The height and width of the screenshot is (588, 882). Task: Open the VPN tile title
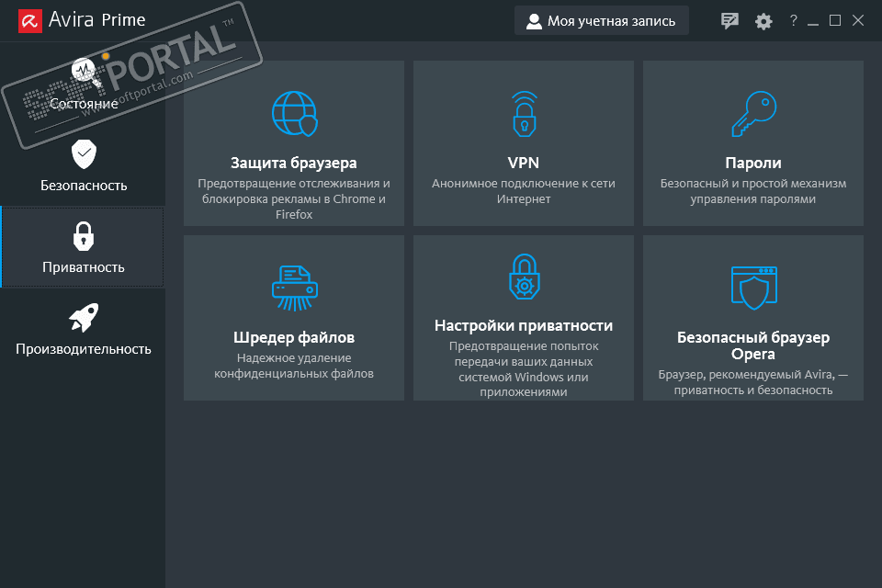pyautogui.click(x=524, y=163)
